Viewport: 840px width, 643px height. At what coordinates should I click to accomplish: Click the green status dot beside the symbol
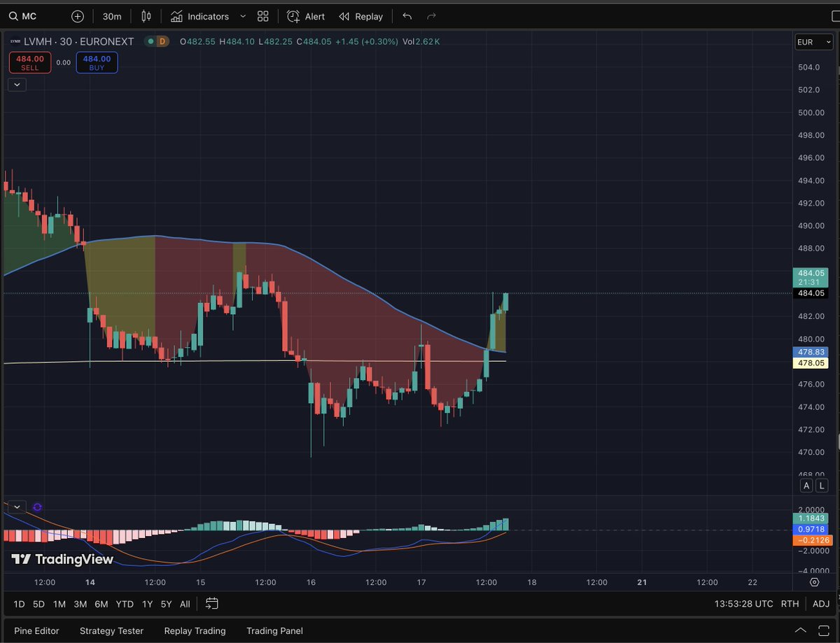pyautogui.click(x=149, y=41)
